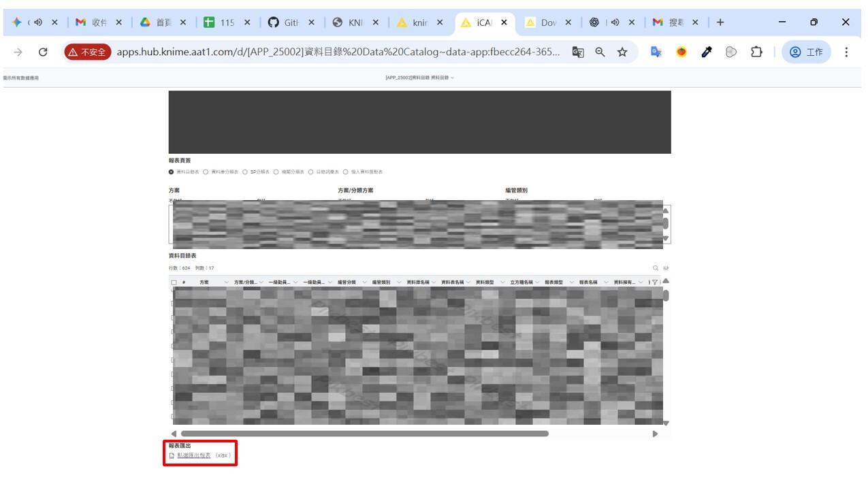This screenshot has height=486, width=868.
Task: Click the eyedropper extension icon
Action: (707, 52)
